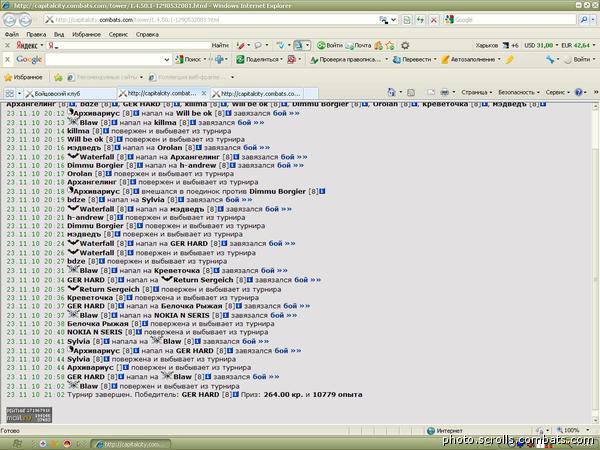600x450 pixels.
Task: Click the RSS feeds icon in the command bar
Action: pos(411,92)
